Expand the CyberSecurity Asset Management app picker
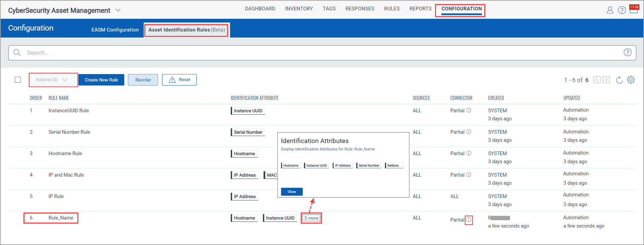 coord(118,10)
